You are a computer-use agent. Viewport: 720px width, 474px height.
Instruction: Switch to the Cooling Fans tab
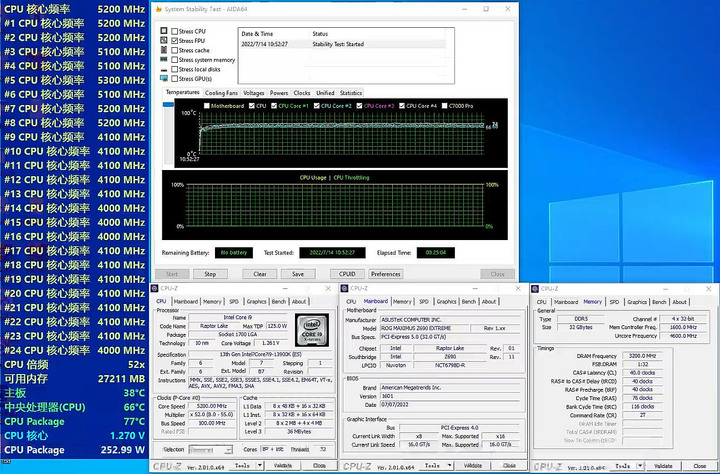pyautogui.click(x=222, y=92)
